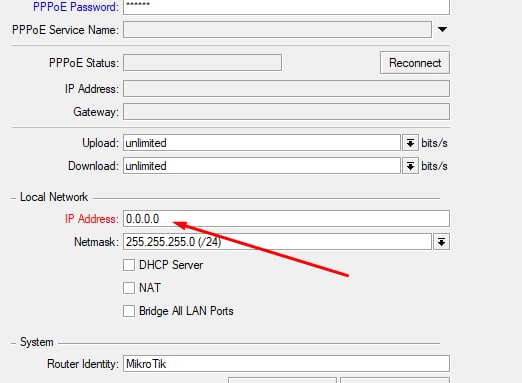Image resolution: width=522 pixels, height=383 pixels.
Task: Click the Upload unlimited field
Action: (x=262, y=143)
